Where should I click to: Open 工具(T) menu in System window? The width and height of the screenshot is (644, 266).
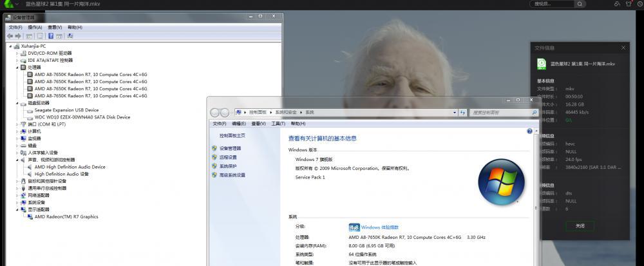(278, 124)
